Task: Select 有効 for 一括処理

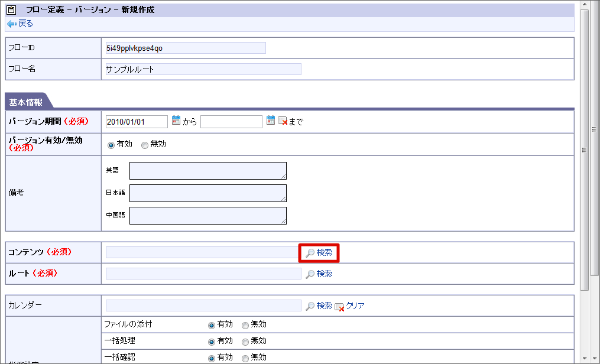Action: [211, 342]
